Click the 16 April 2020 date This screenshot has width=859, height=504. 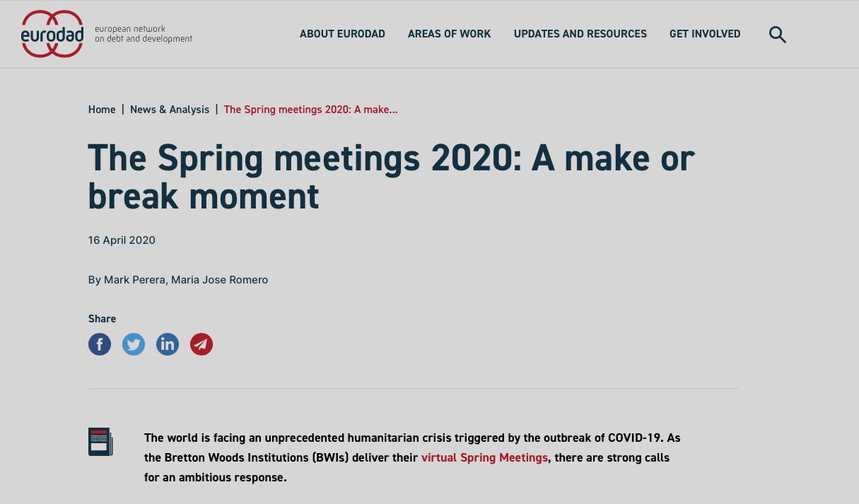(122, 240)
